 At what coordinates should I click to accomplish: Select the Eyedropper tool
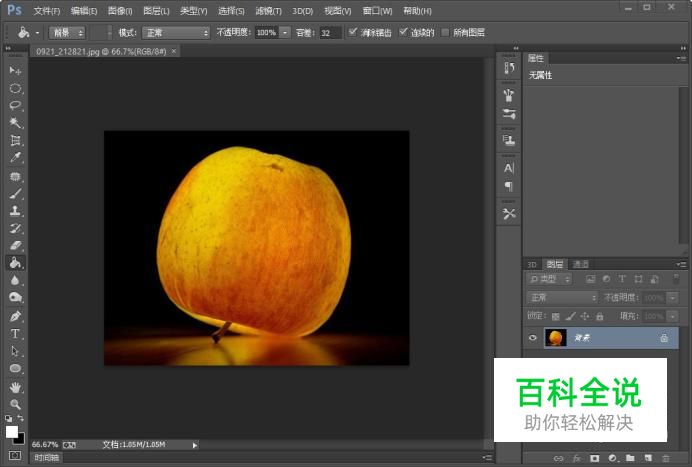point(15,158)
